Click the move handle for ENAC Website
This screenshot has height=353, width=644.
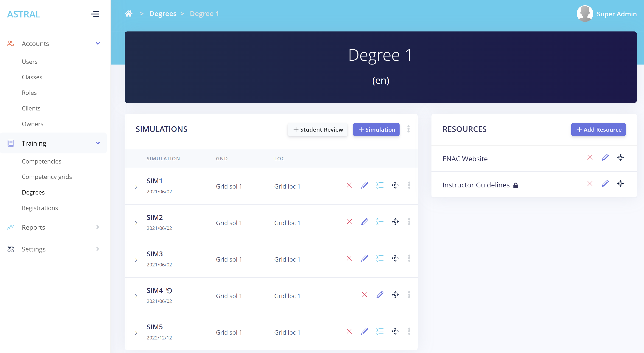pyautogui.click(x=620, y=157)
